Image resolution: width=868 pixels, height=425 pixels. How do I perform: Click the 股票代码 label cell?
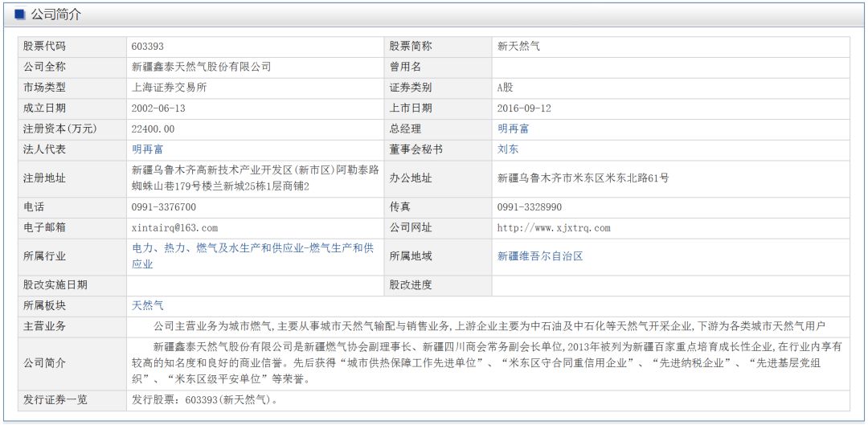click(x=72, y=47)
